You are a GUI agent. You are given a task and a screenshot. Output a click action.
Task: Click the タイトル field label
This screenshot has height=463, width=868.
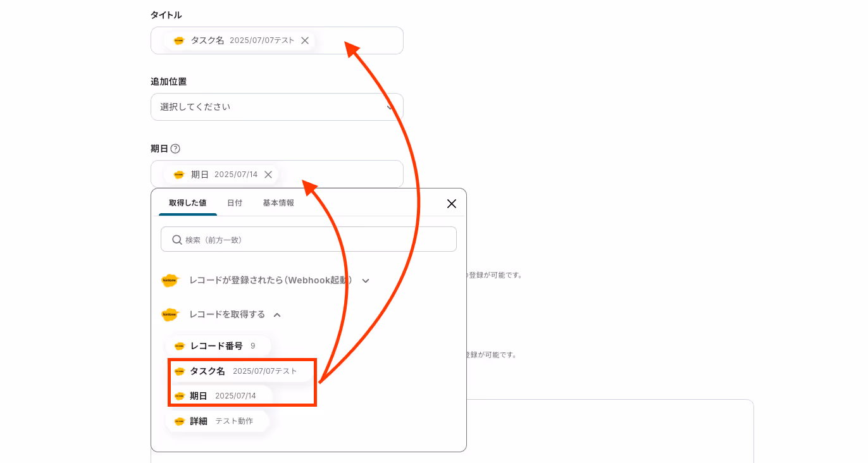(166, 15)
